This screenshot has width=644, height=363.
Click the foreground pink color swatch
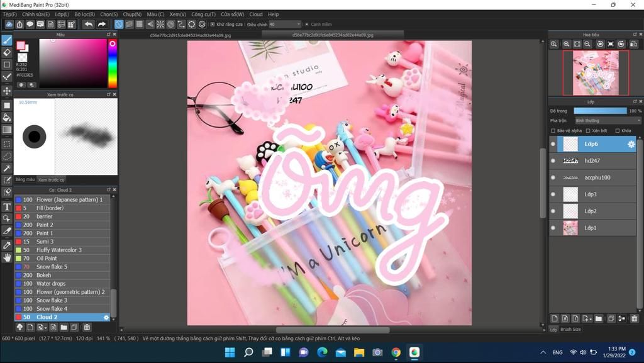click(x=21, y=45)
